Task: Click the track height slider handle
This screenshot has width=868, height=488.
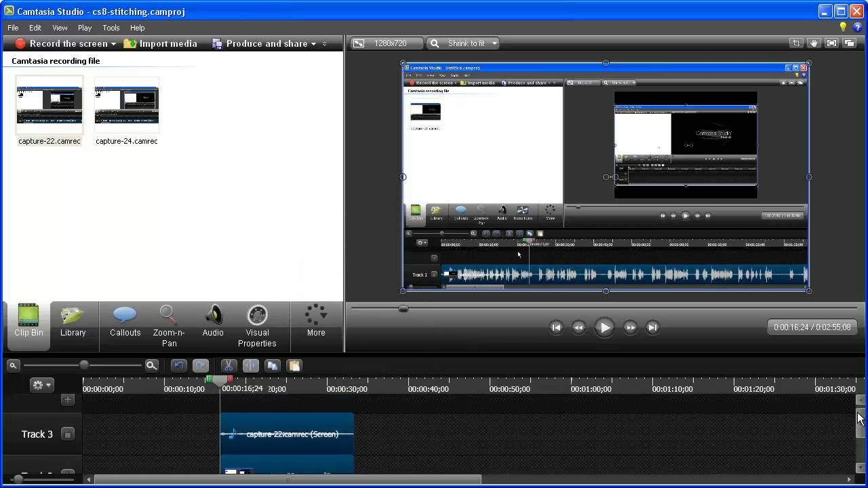Action: pyautogui.click(x=18, y=479)
